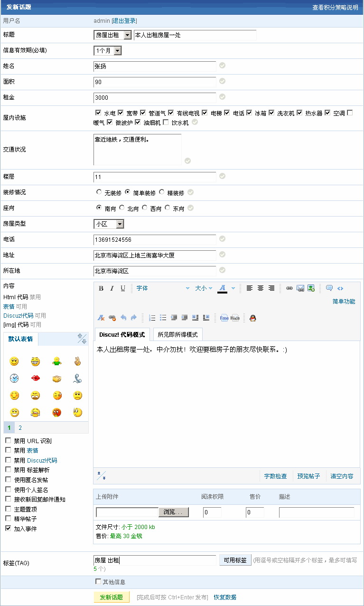This screenshot has width=364, height=606.
Task: Check the 其他信息 checkbox
Action: point(98,581)
